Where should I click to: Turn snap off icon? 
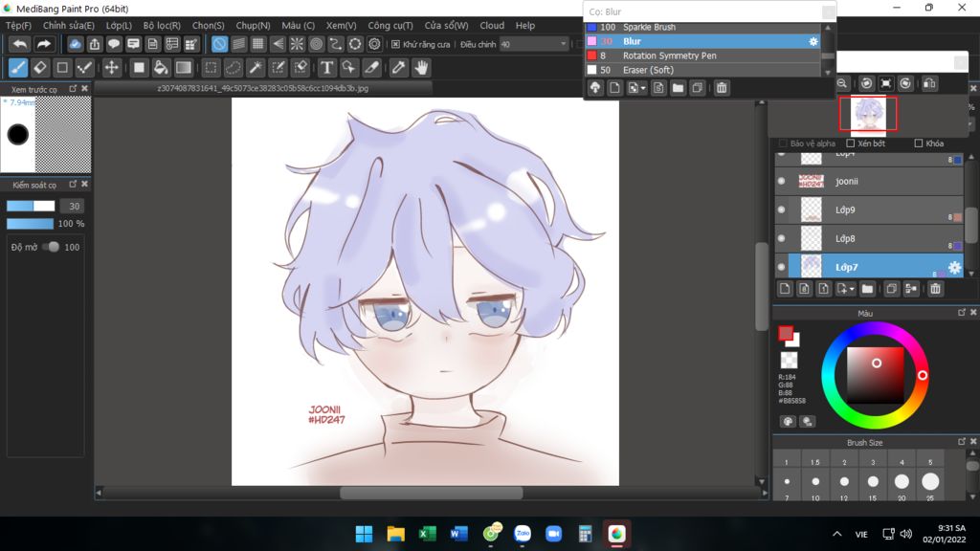click(219, 44)
